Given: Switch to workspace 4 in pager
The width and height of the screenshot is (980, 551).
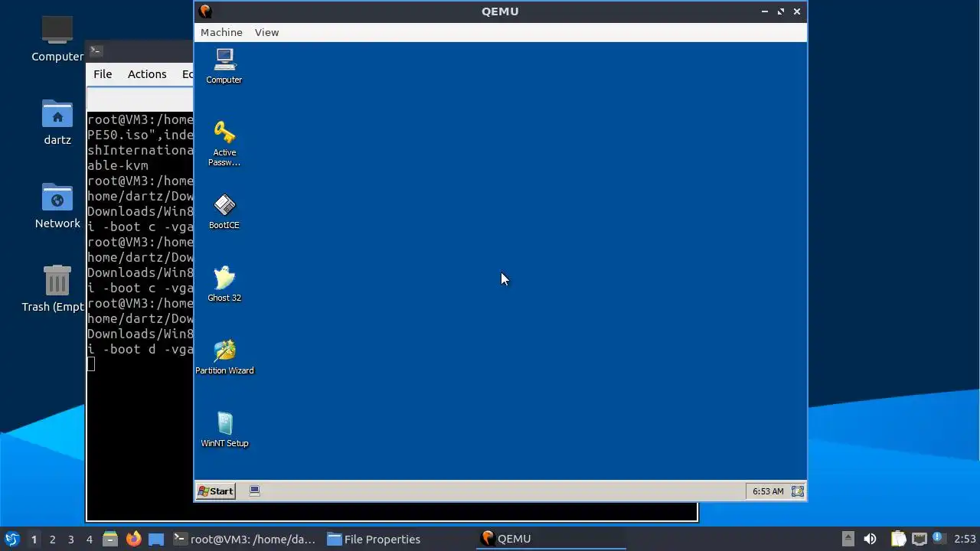Looking at the screenshot, I should (90, 540).
